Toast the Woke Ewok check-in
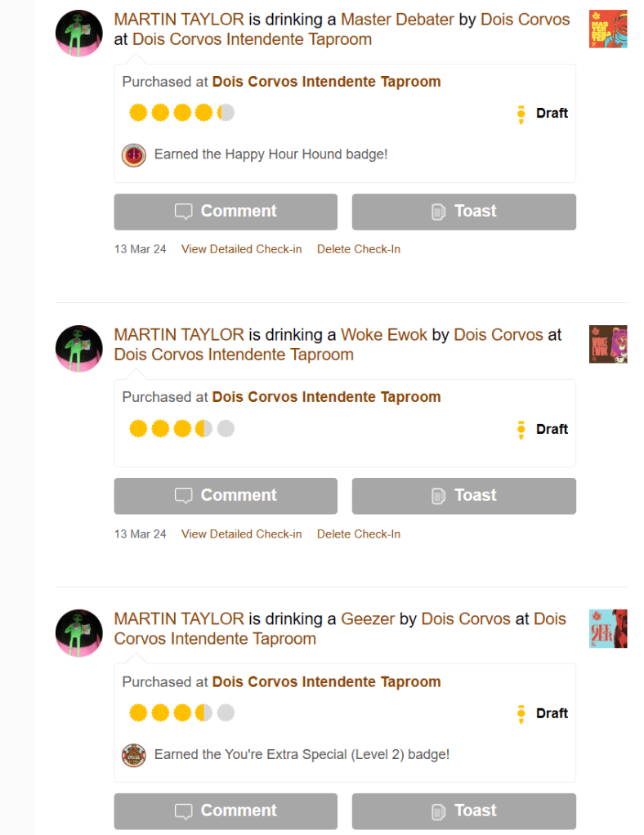644x835 pixels. [x=463, y=496]
